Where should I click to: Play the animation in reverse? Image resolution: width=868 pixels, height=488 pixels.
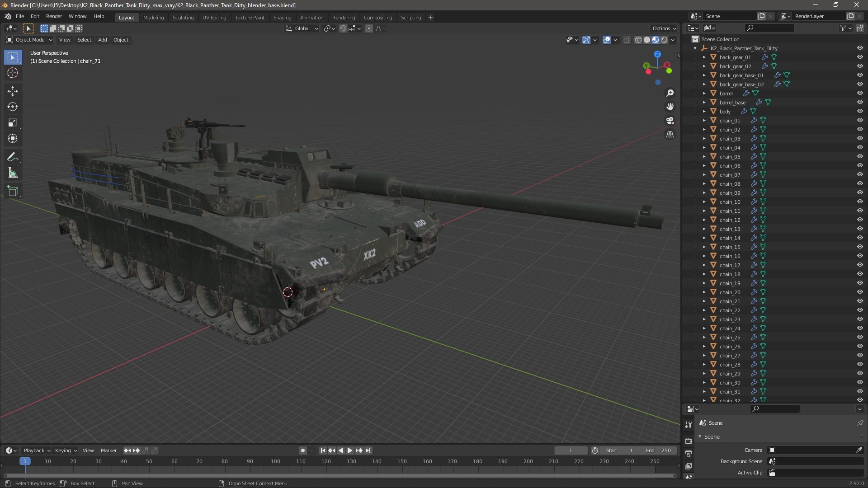[341, 450]
